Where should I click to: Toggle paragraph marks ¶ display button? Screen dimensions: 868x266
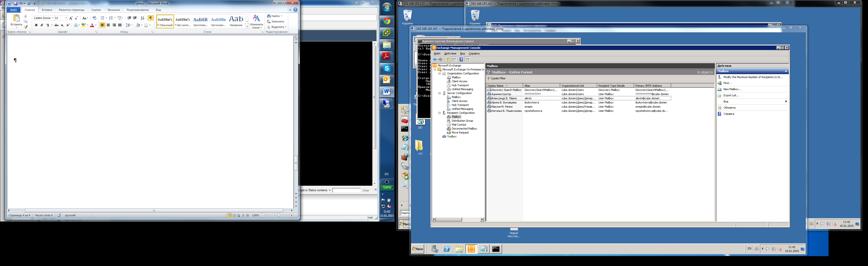(x=151, y=18)
